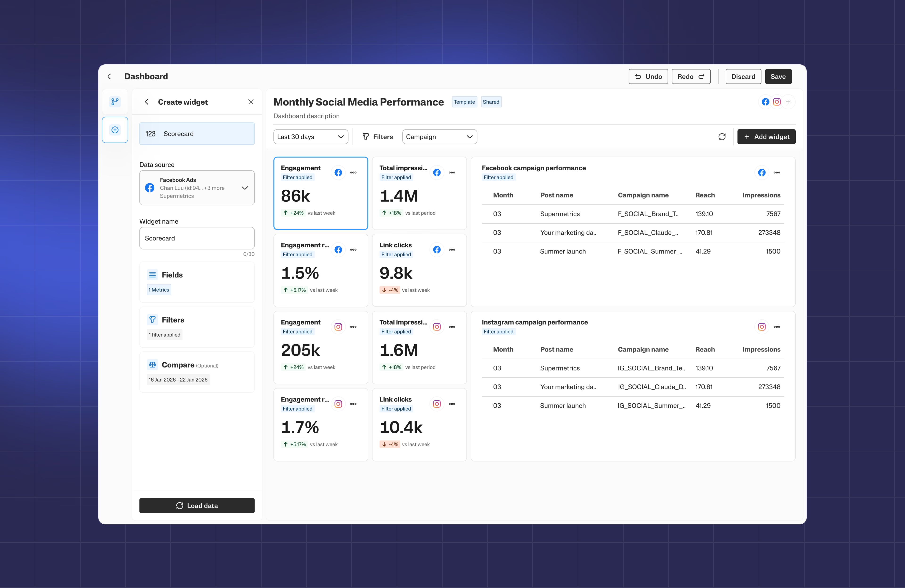
Task: Click Instagram icon in dashboard header
Action: click(777, 102)
